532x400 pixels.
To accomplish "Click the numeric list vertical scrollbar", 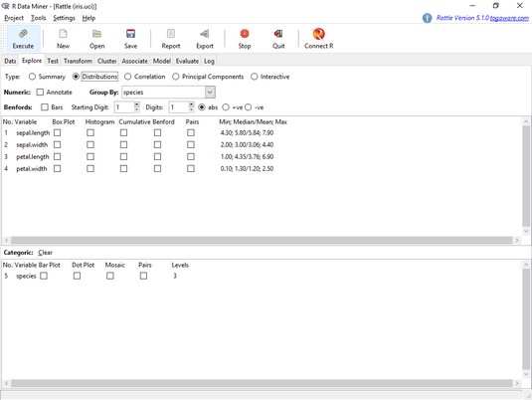I will (526, 176).
